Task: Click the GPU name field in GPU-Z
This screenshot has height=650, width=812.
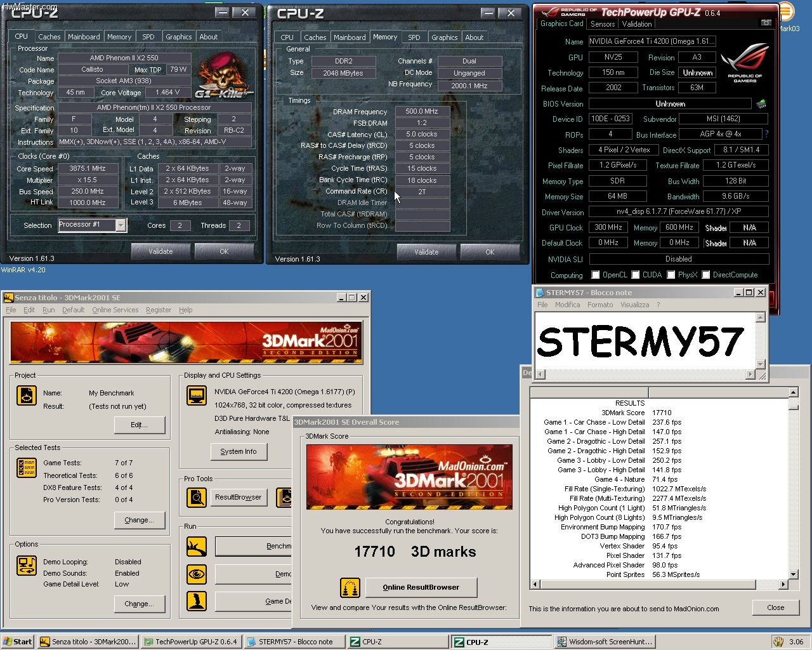Action: point(652,41)
